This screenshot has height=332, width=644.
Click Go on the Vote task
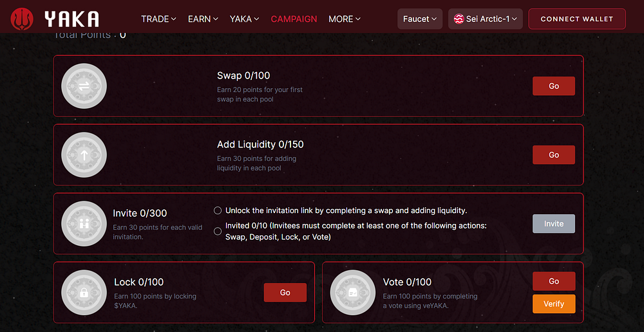554,281
